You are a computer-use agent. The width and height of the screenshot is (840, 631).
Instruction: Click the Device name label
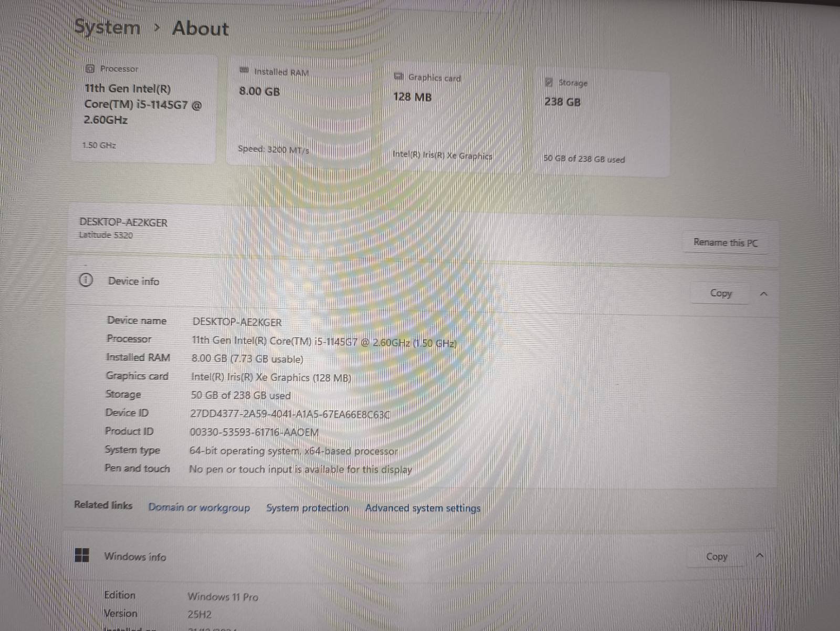136,320
